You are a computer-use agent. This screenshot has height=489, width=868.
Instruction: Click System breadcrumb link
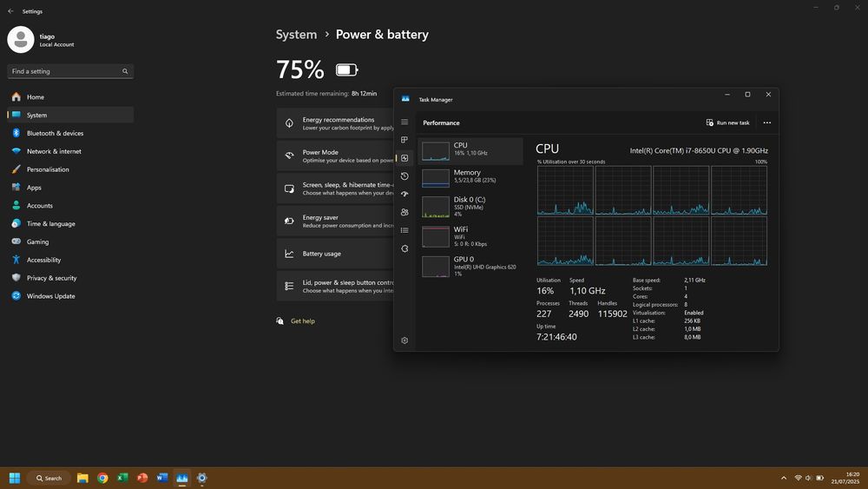point(296,35)
